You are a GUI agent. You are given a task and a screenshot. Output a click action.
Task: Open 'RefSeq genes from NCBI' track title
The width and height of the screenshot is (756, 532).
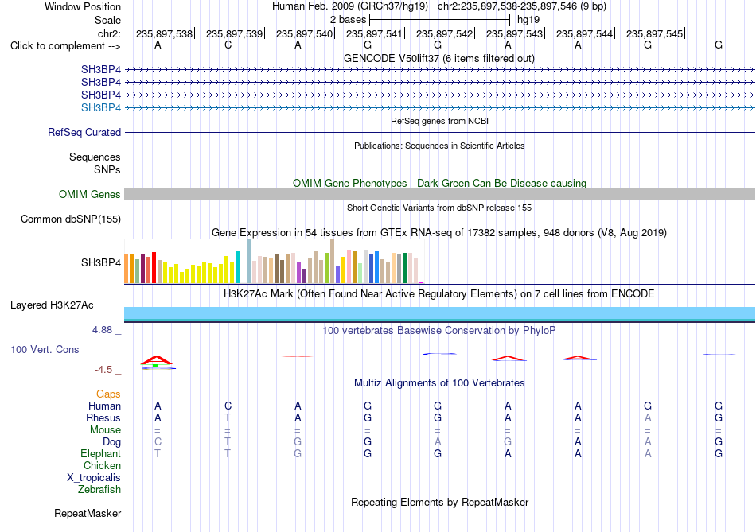click(x=439, y=121)
